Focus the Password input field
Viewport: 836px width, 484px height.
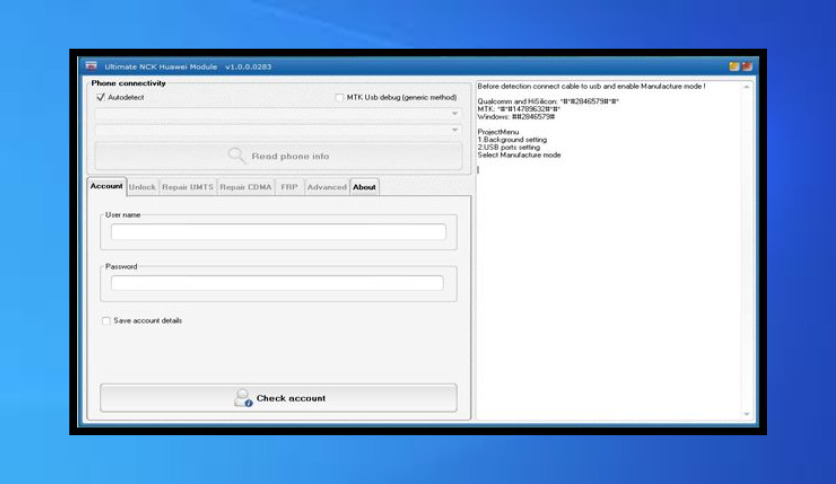tap(277, 283)
